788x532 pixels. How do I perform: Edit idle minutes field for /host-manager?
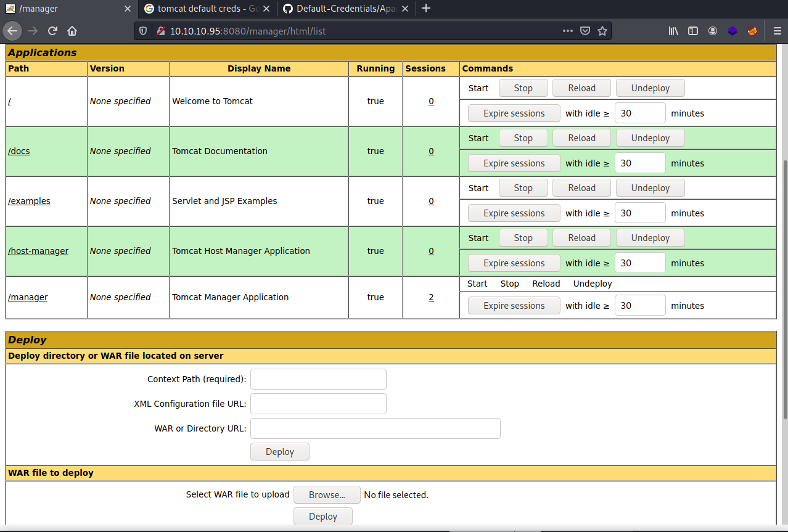click(x=640, y=263)
